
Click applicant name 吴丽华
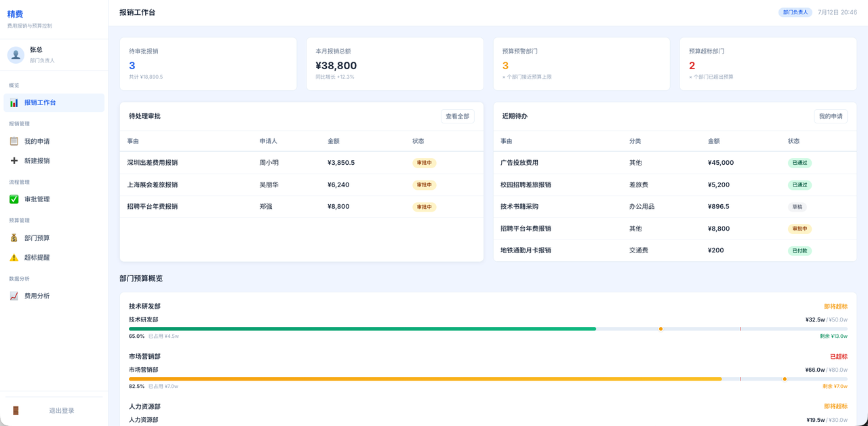(269, 185)
